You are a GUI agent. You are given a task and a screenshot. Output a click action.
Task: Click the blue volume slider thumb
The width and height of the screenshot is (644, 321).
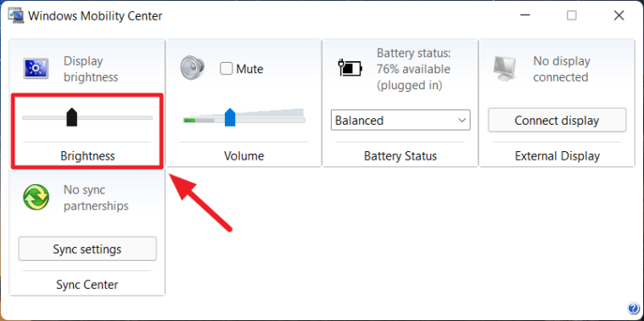230,117
